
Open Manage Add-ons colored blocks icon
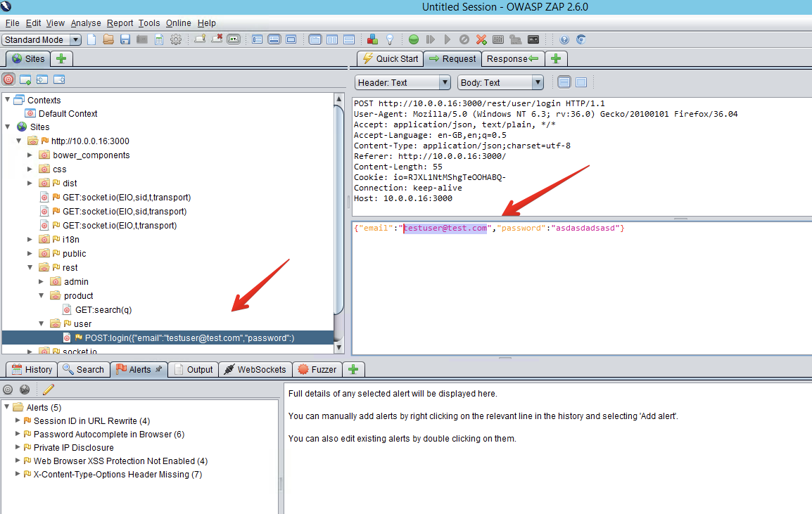coord(372,39)
